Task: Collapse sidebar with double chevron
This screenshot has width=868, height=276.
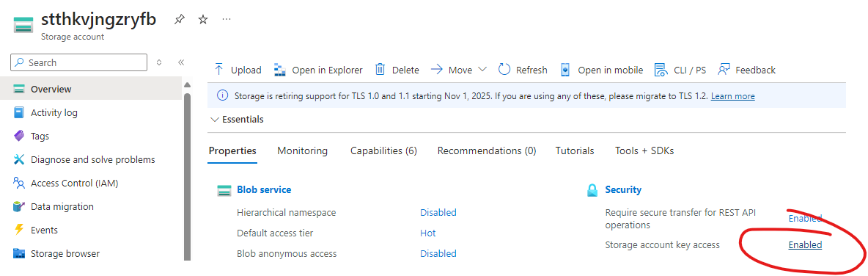Action: click(x=180, y=62)
